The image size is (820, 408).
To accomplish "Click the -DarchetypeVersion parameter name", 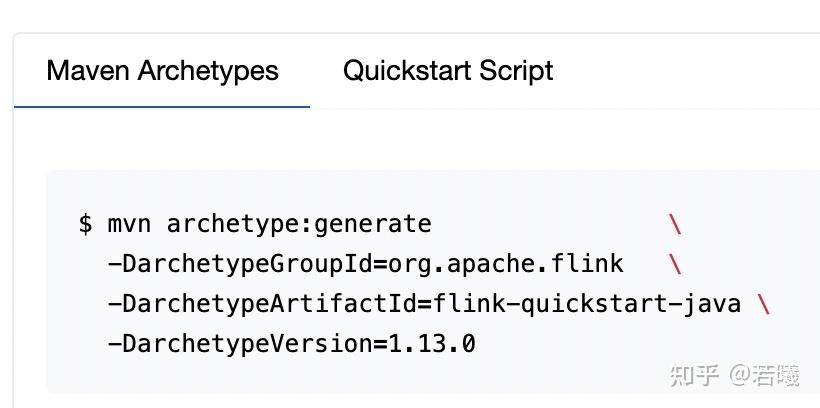I will [x=240, y=345].
